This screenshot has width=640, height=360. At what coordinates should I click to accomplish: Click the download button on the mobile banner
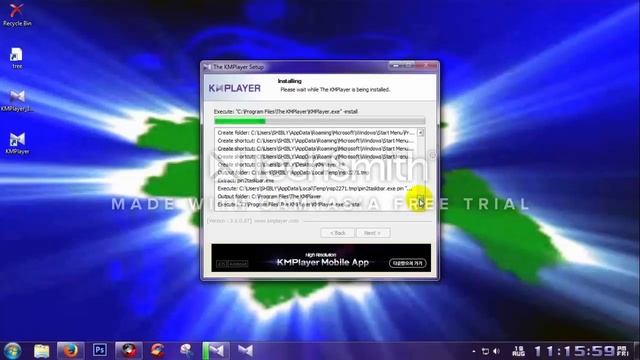click(x=408, y=263)
